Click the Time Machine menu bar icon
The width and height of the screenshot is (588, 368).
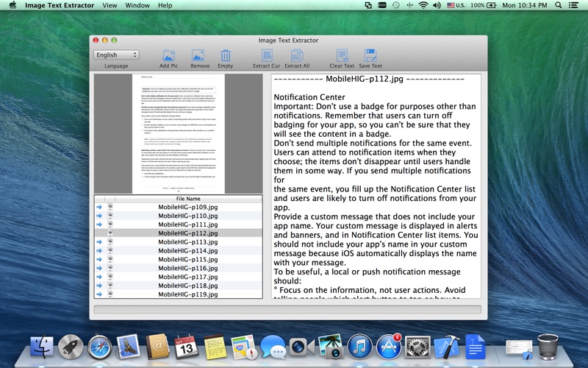[x=395, y=5]
